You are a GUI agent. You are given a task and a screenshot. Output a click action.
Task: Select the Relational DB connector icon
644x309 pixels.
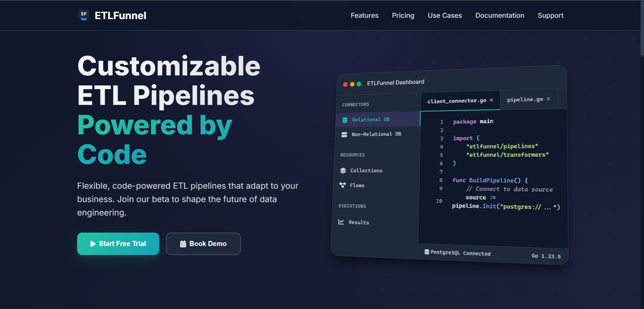pyautogui.click(x=344, y=120)
